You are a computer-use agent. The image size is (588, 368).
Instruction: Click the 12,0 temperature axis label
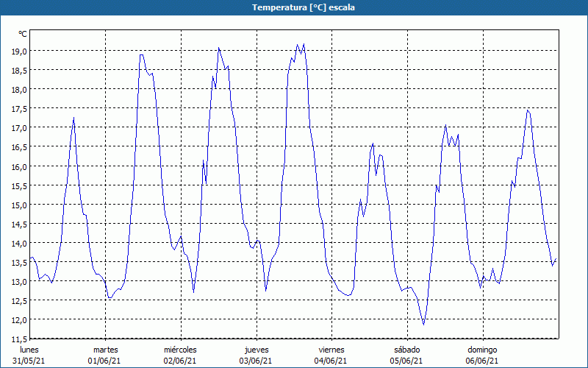20,320
